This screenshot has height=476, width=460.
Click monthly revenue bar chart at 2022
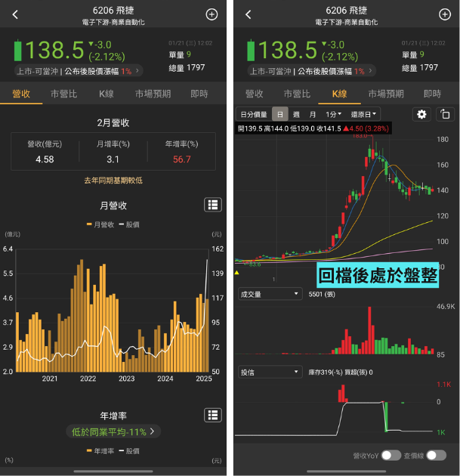(88, 320)
